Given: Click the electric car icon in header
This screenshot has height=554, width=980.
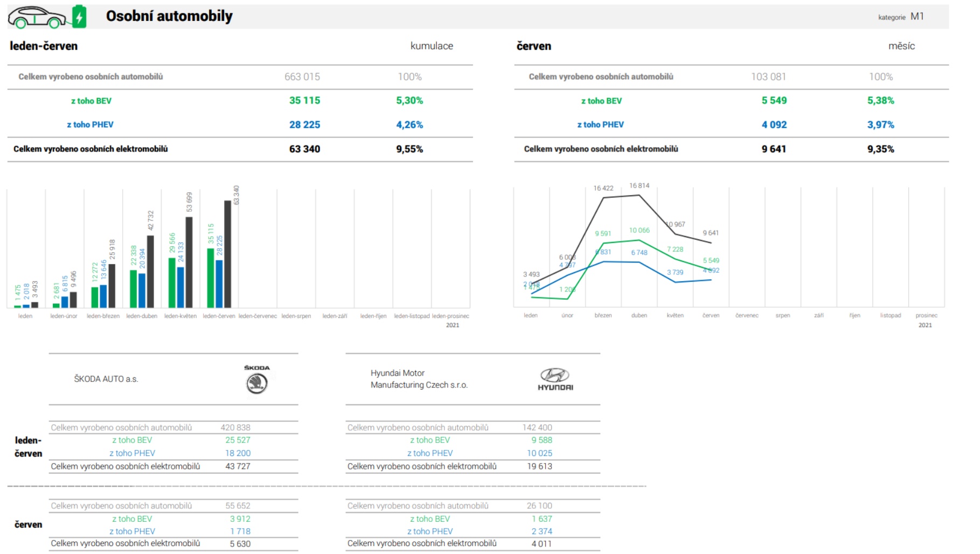Looking at the screenshot, I should point(37,17).
